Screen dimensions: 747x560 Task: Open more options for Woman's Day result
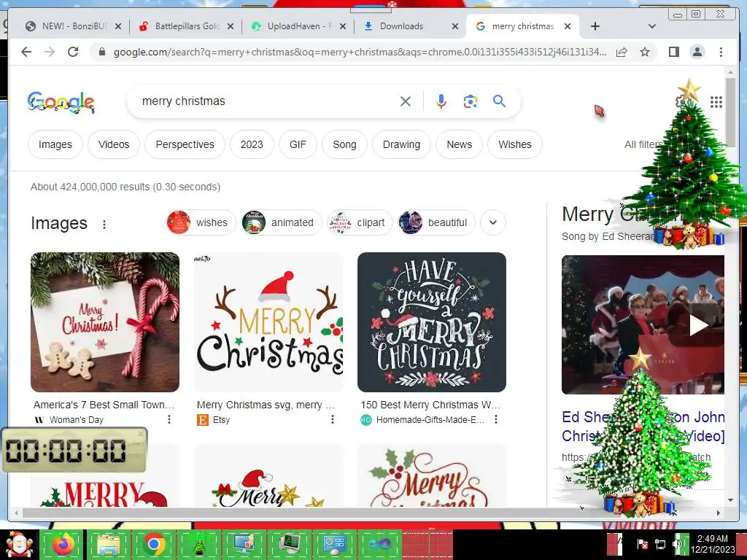tap(169, 419)
